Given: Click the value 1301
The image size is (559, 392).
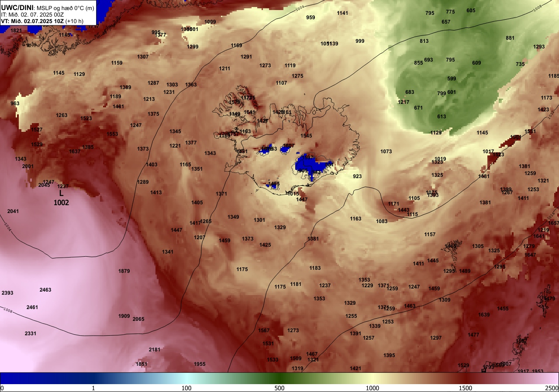Looking at the screenshot, I should (x=259, y=220).
